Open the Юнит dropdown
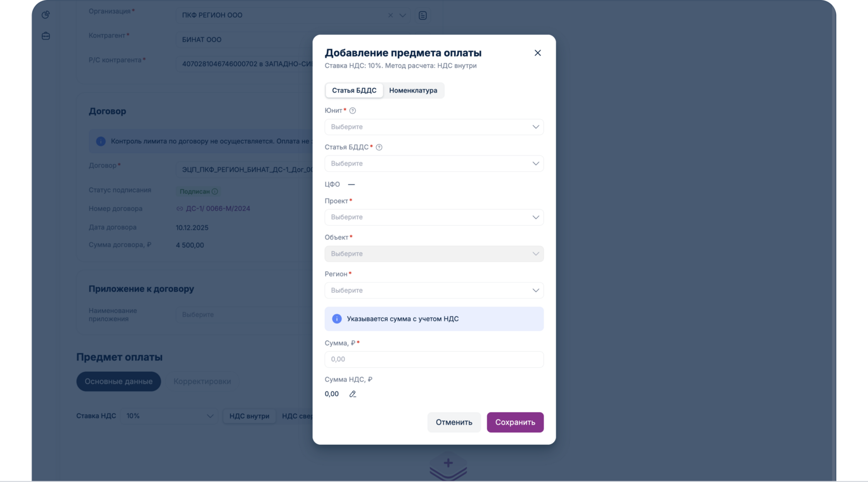The height and width of the screenshot is (482, 868). point(433,127)
